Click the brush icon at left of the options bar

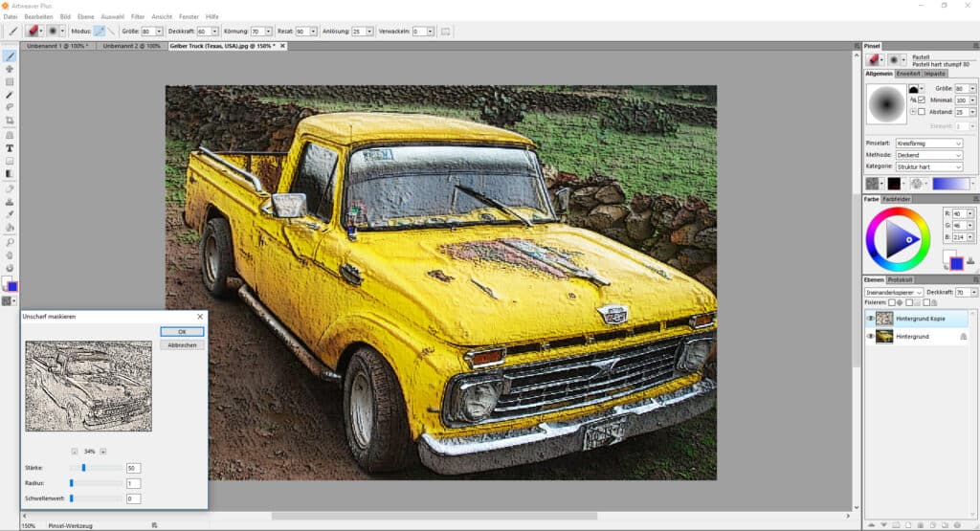13,31
